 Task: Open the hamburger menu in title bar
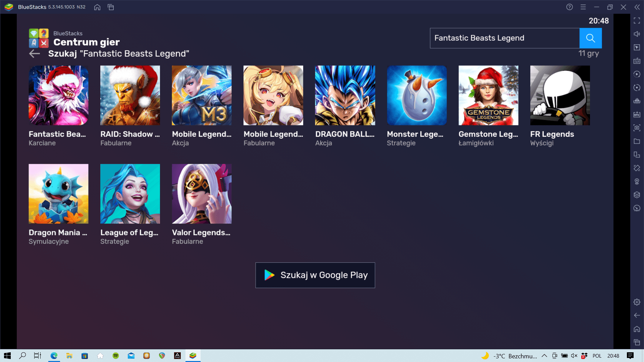click(x=583, y=7)
